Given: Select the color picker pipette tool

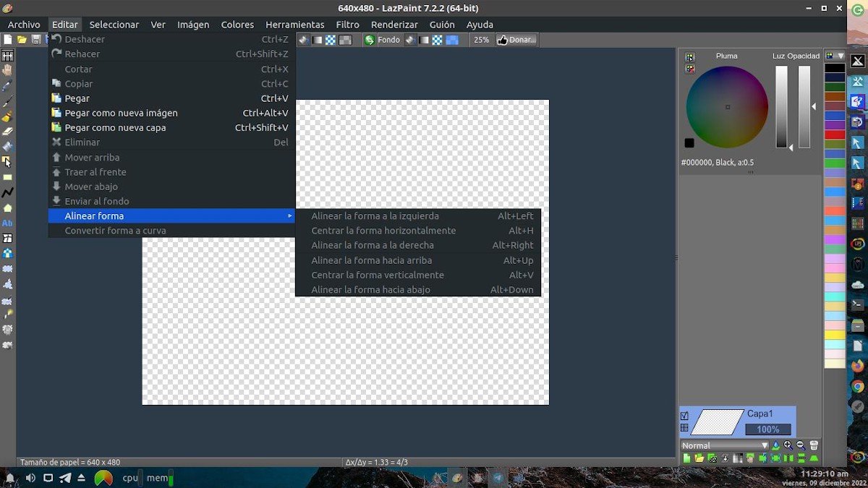Looking at the screenshot, I should 7,85.
